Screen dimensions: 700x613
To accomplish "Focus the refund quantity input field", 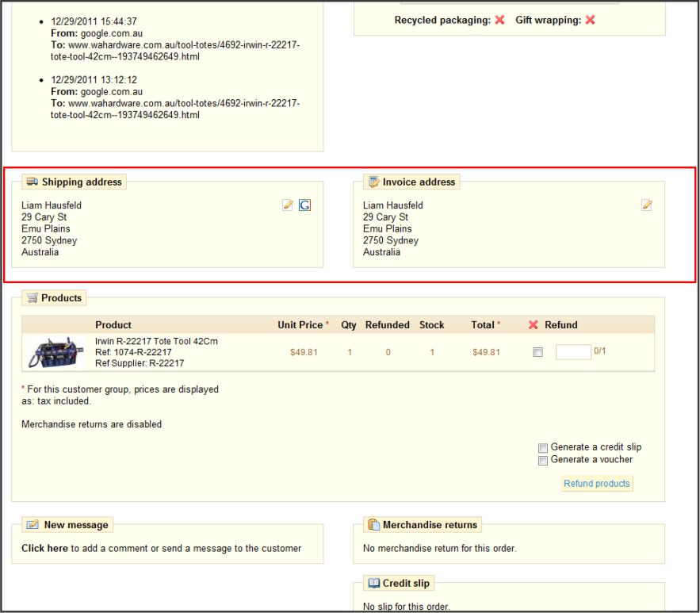I will 573,352.
